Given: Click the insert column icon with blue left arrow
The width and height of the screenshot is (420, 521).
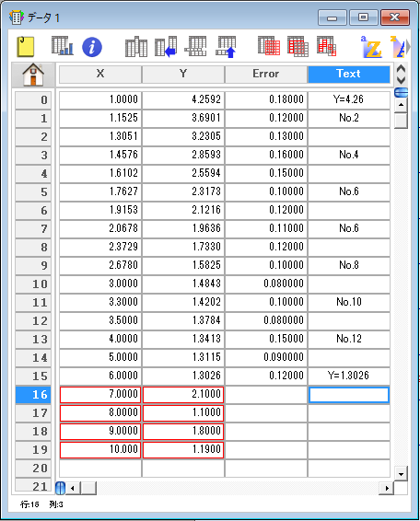Looking at the screenshot, I should point(166,47).
